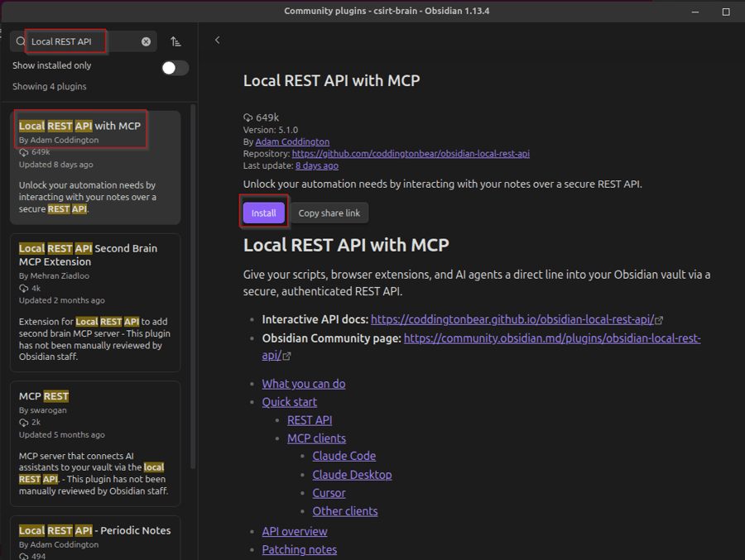Go back with the left chevron
Viewport: 745px width, 560px height.
tap(217, 41)
